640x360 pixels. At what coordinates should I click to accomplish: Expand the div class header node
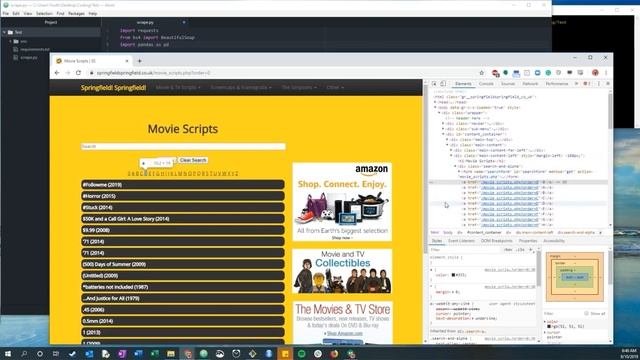(443, 123)
